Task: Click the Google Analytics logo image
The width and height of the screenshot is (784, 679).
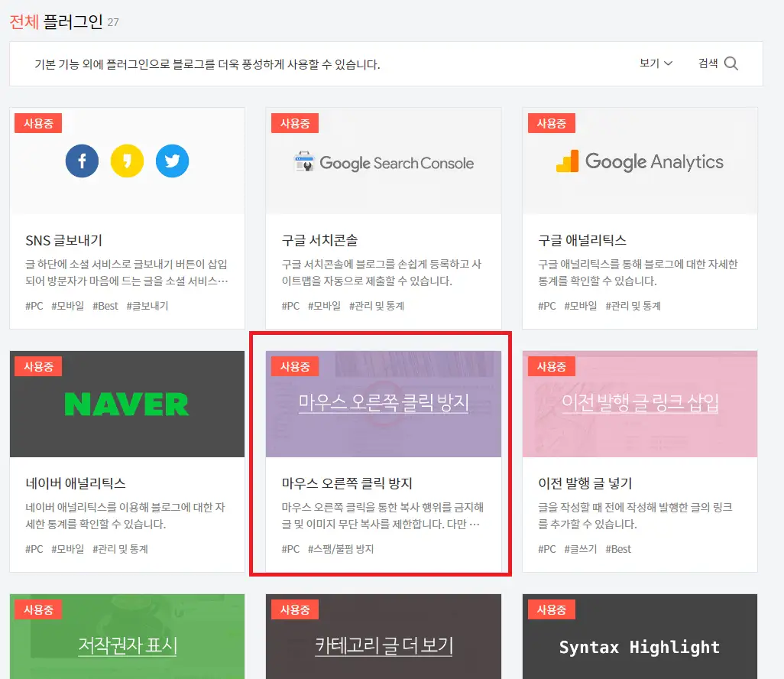Action: 640,161
